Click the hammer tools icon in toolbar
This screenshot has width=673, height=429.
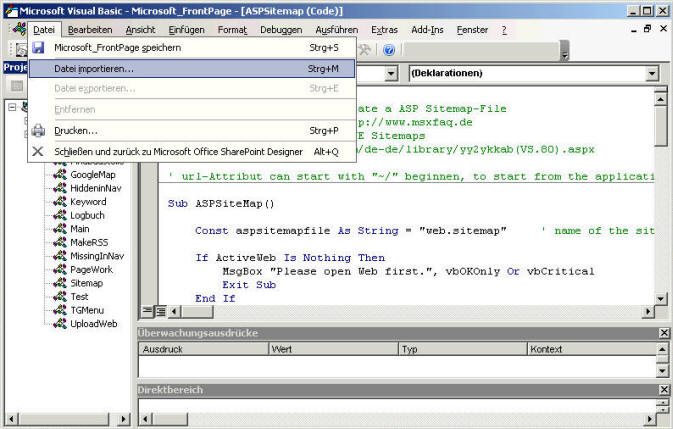[x=365, y=50]
